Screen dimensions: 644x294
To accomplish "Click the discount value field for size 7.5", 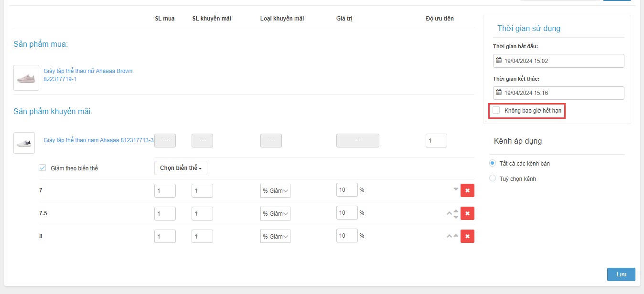I will [x=347, y=213].
